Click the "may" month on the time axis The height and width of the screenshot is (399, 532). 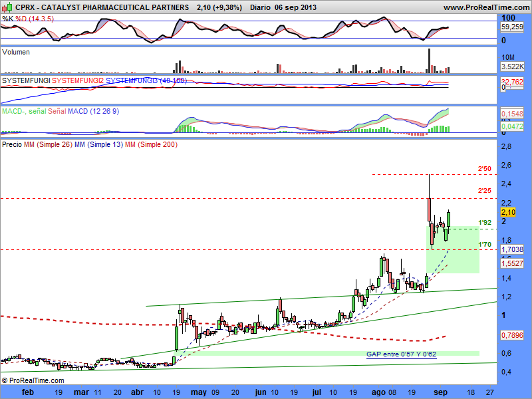198,393
